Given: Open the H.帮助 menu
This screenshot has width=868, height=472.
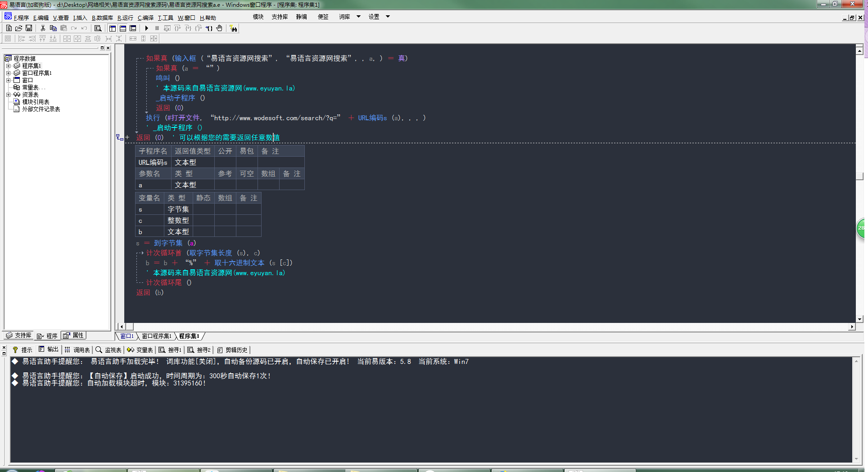Looking at the screenshot, I should (x=208, y=18).
